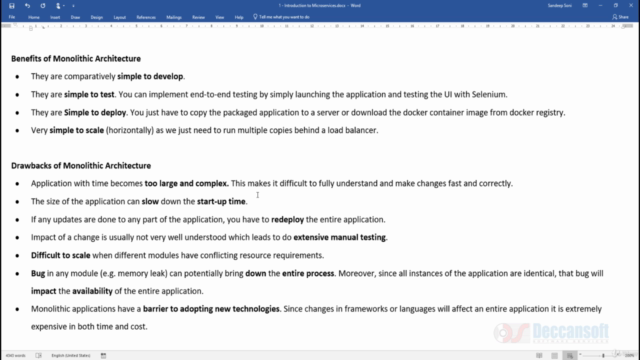
Task: Click the proofing check icon in status bar
Action: [38, 356]
